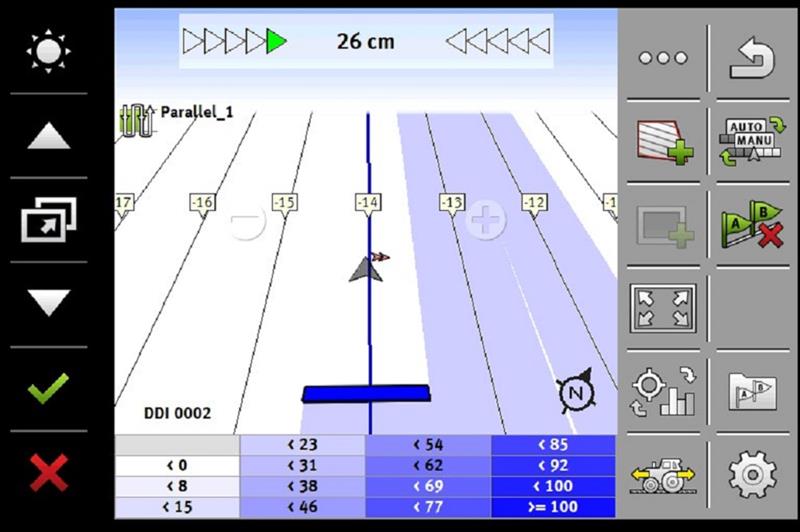The height and width of the screenshot is (532, 800).
Task: Create a new field boundary icon
Action: click(x=663, y=141)
